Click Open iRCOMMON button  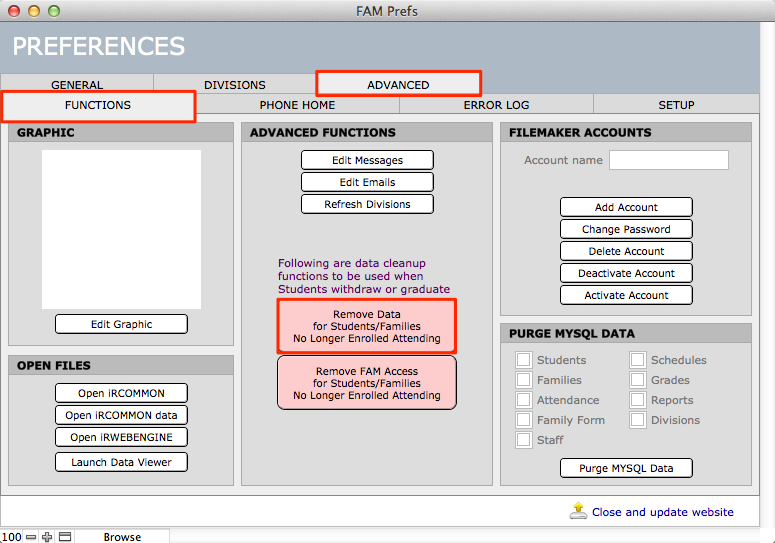click(121, 393)
